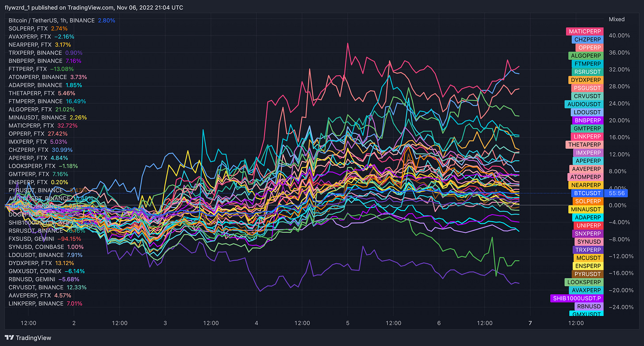Click the PSGUSDT price-scale tag
The image size is (644, 346).
tap(587, 88)
